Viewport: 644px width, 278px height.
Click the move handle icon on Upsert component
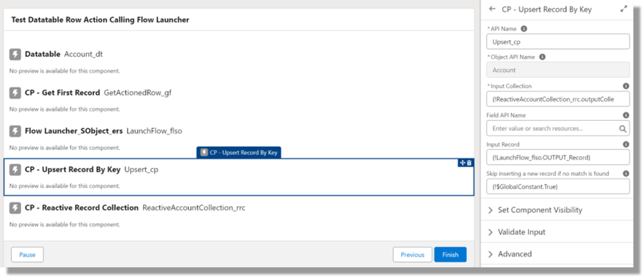click(x=463, y=163)
